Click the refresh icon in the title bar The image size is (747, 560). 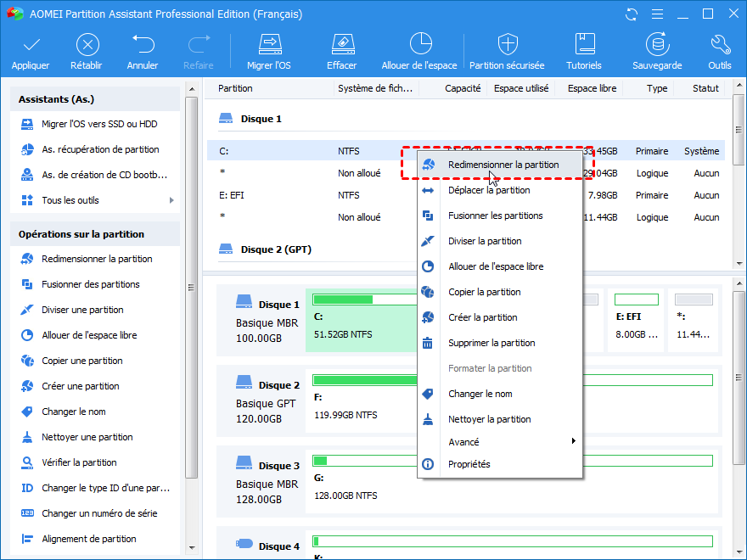(x=632, y=14)
